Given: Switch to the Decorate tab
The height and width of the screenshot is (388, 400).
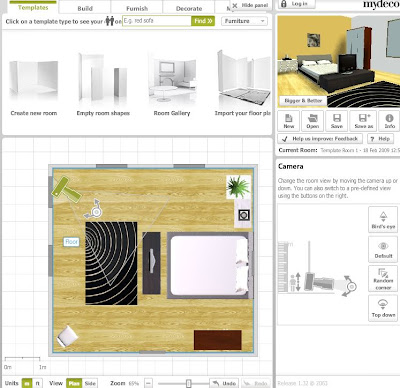Looking at the screenshot, I should click(189, 8).
